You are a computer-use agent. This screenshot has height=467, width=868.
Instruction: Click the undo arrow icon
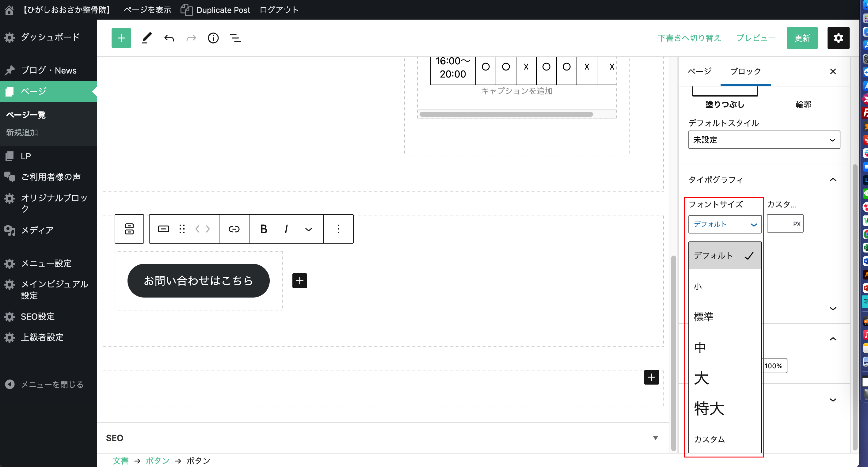(169, 38)
